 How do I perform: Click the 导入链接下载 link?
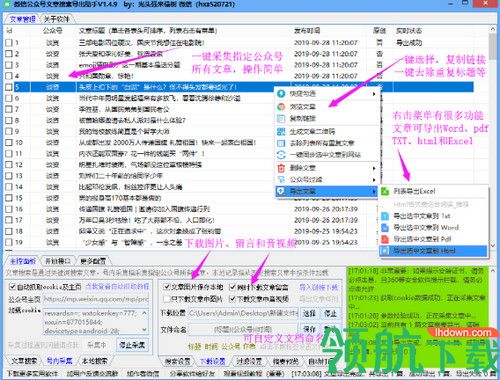tap(319, 287)
